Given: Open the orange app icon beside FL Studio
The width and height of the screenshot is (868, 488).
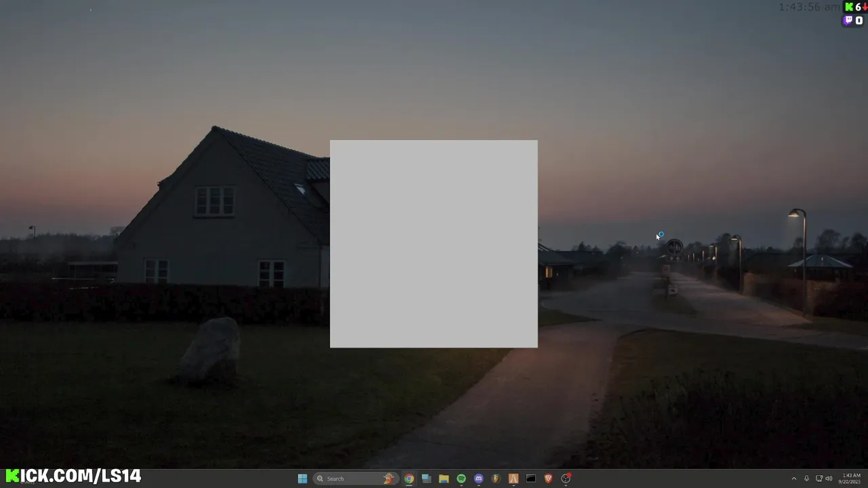Looking at the screenshot, I should click(x=513, y=479).
